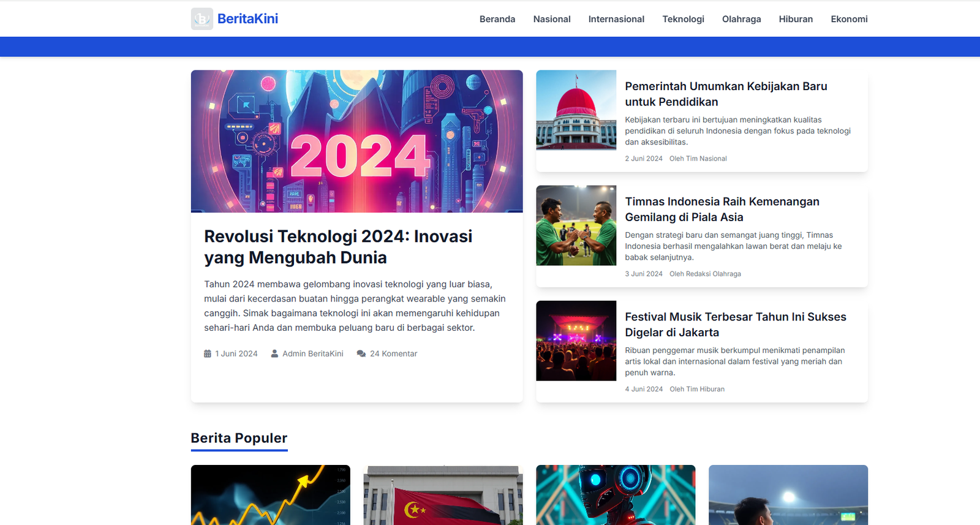Image resolution: width=980 pixels, height=525 pixels.
Task: Open the stock chart arrow thumbnail
Action: pyautogui.click(x=271, y=495)
